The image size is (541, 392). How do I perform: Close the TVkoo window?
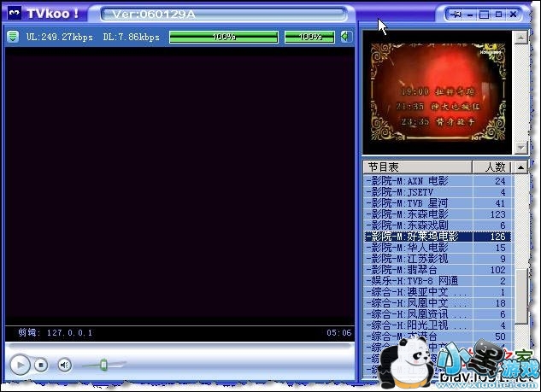click(513, 15)
